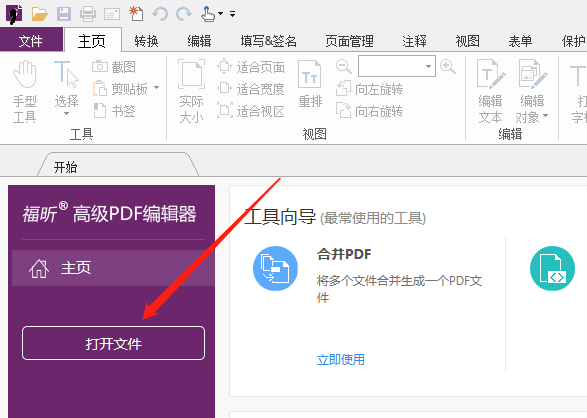
Task: Expand the 选择 tool dropdown arrow
Action: pos(66,114)
